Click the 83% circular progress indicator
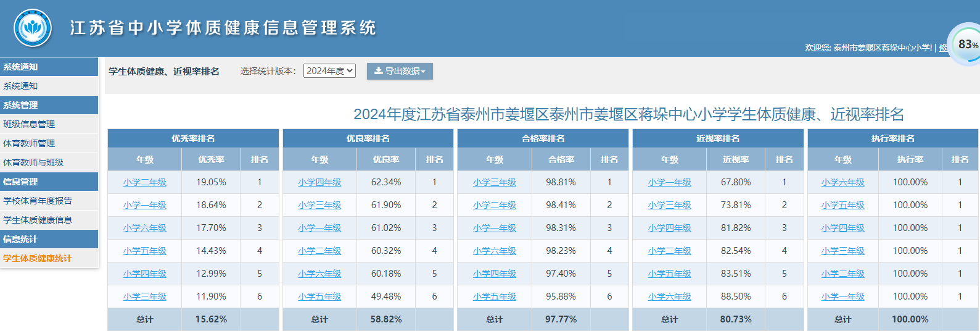This screenshot has height=336, width=980. [x=966, y=44]
